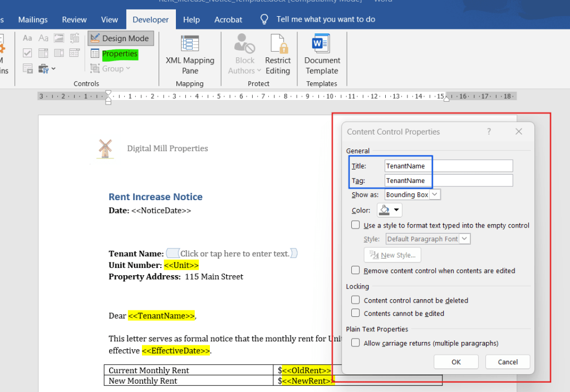
Task: Click the New Monthly Rent table cell
Action: [x=188, y=380]
